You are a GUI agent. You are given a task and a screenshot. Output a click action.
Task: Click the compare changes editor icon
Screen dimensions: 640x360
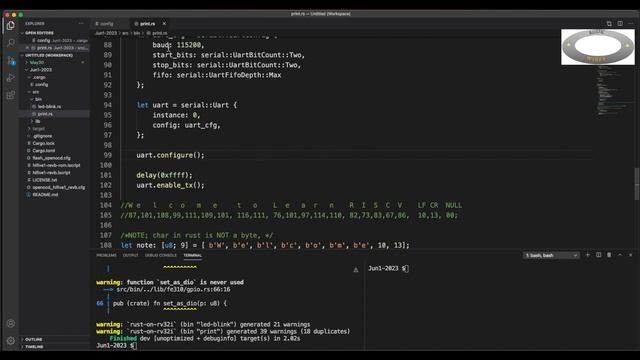tap(609, 24)
